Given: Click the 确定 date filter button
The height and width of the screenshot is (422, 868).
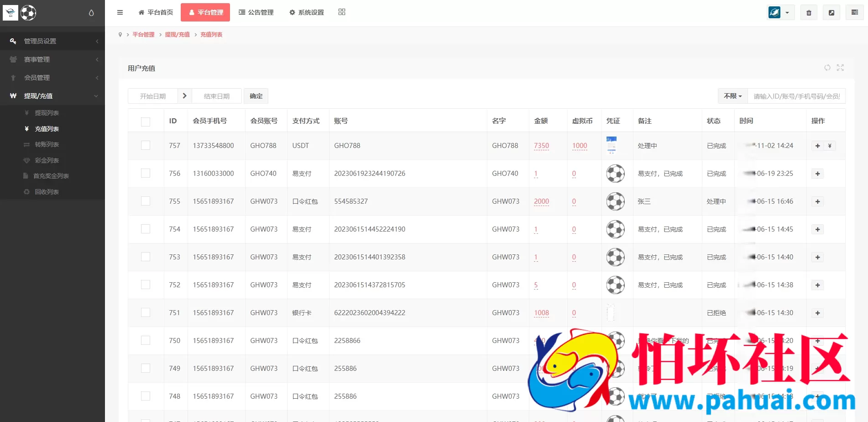Looking at the screenshot, I should pyautogui.click(x=256, y=96).
